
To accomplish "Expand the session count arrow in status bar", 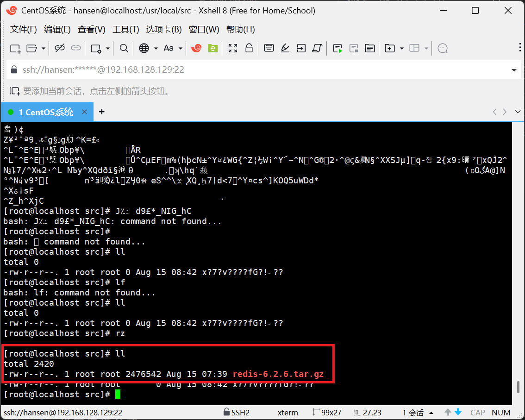I will [x=431, y=413].
